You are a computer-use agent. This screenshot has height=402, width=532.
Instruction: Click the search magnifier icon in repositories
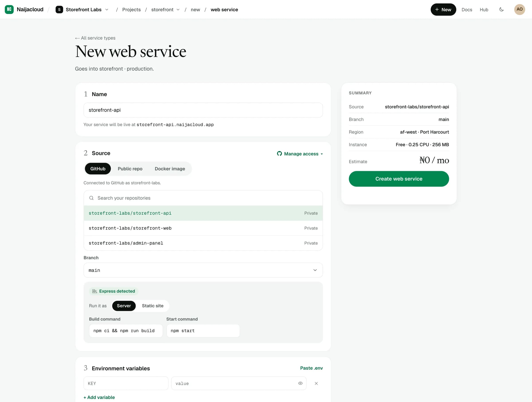91,198
